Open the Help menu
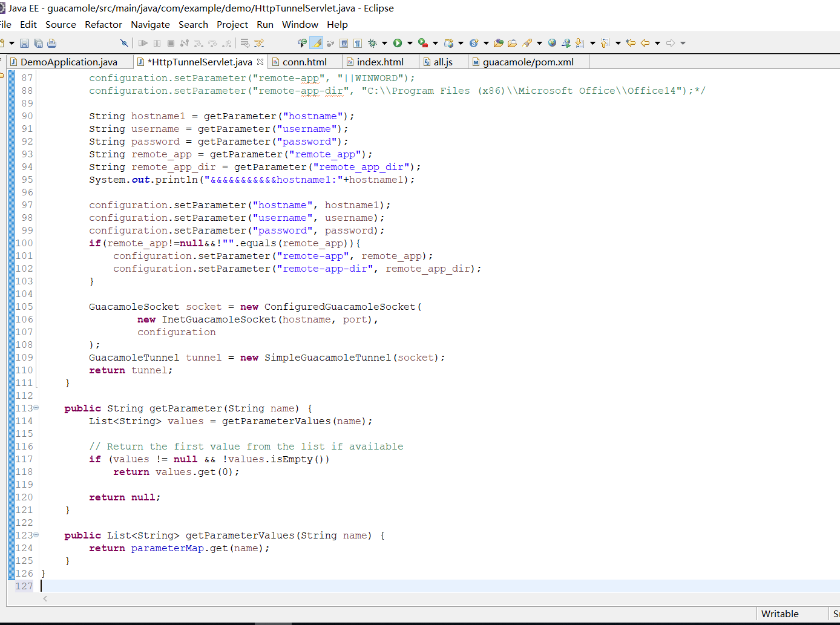The width and height of the screenshot is (840, 625). click(337, 24)
